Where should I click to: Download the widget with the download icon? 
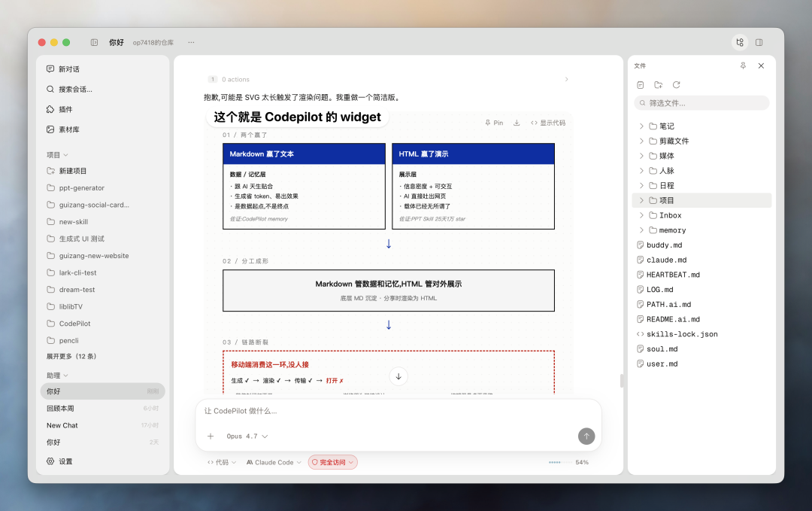tap(517, 123)
